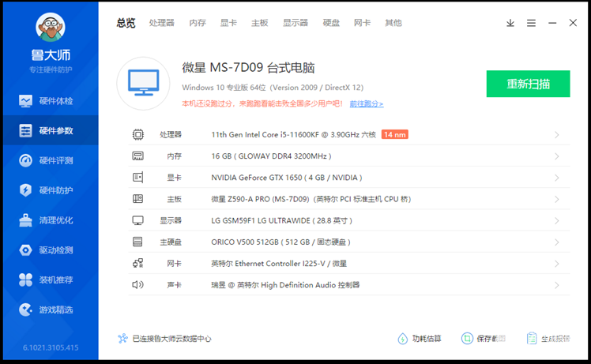Click the 主板 motherboard row icon

138,198
